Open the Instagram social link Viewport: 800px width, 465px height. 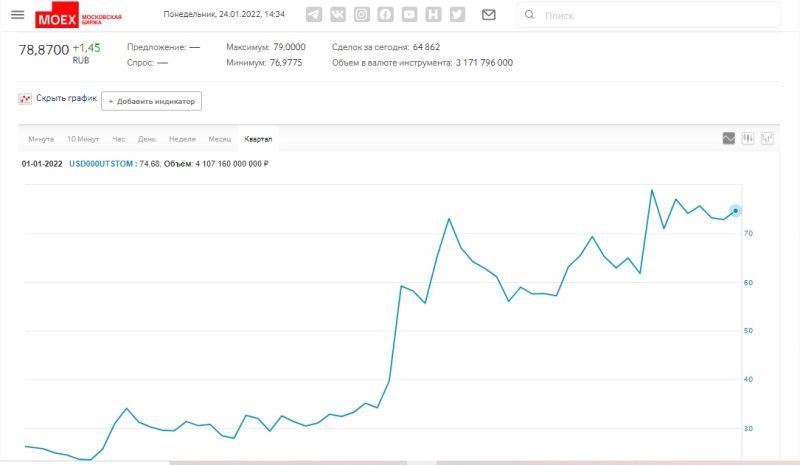pyautogui.click(x=362, y=15)
